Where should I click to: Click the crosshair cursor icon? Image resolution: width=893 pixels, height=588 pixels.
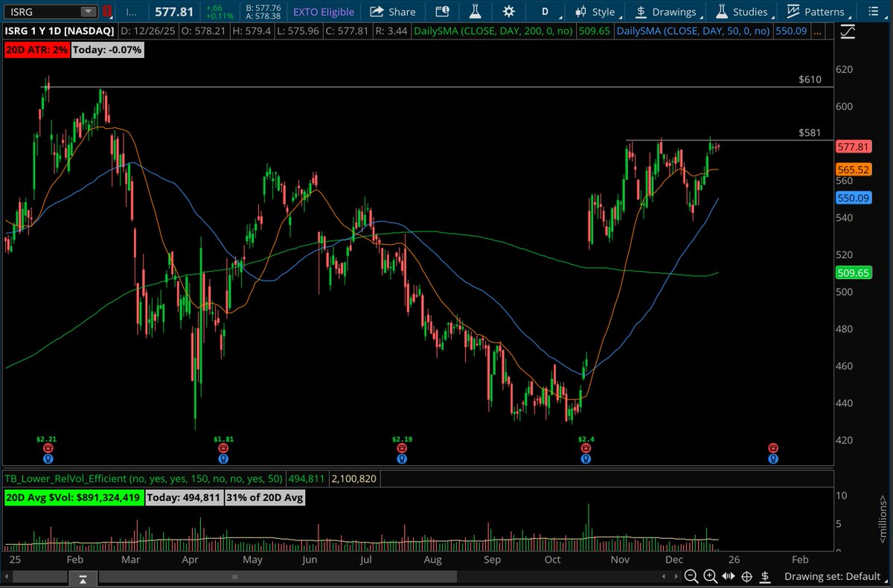coord(747,577)
